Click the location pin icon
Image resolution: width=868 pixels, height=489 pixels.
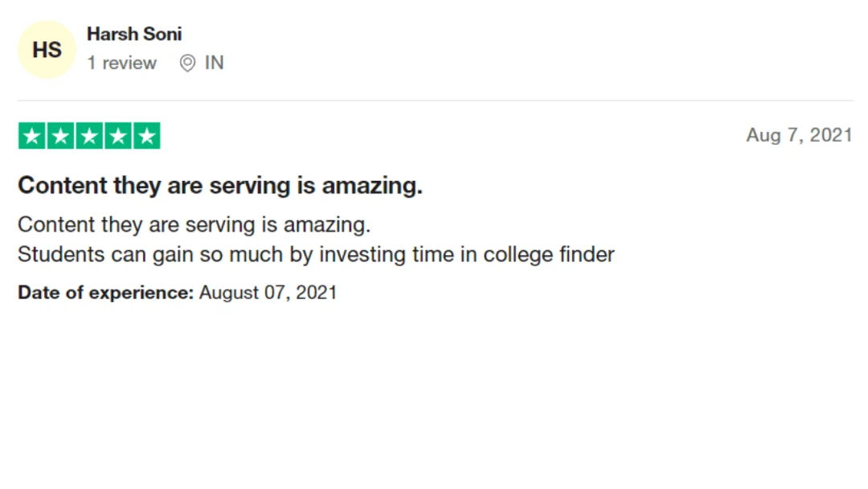tap(187, 63)
